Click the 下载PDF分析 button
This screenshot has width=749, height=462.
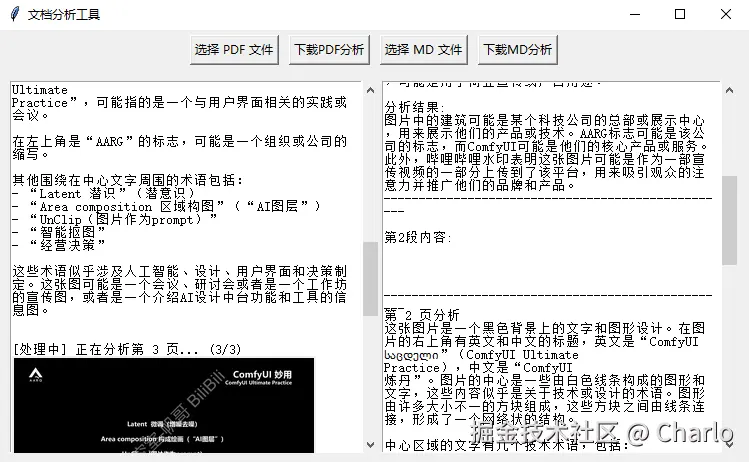point(329,50)
